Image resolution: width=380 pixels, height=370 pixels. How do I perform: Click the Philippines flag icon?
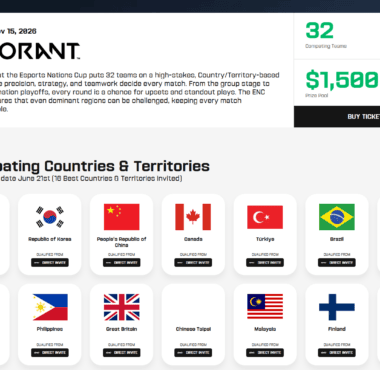point(50,307)
